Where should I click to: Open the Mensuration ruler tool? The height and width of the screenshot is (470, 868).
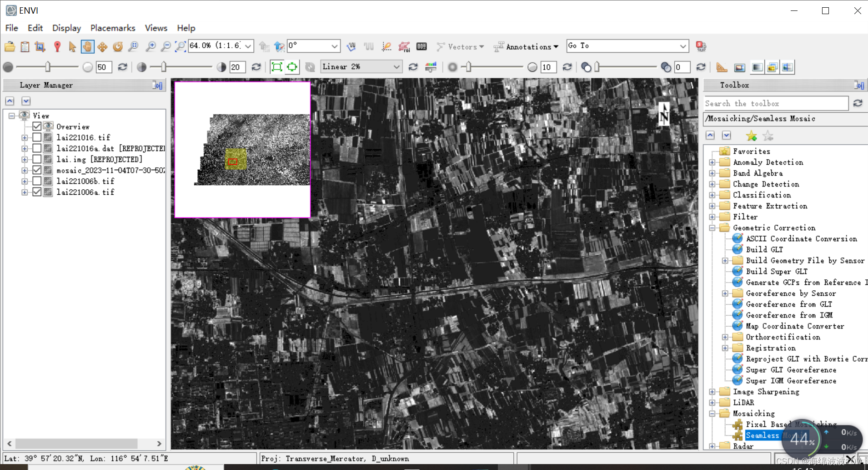[722, 67]
